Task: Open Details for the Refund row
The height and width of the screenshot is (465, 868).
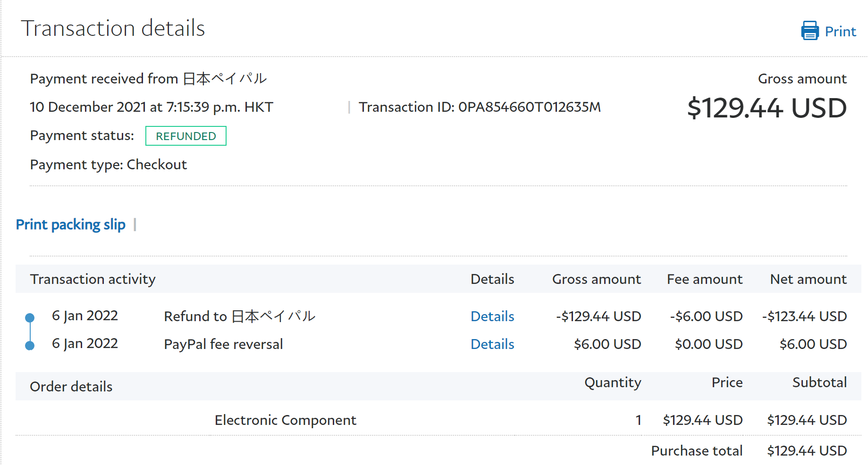Action: tap(492, 316)
